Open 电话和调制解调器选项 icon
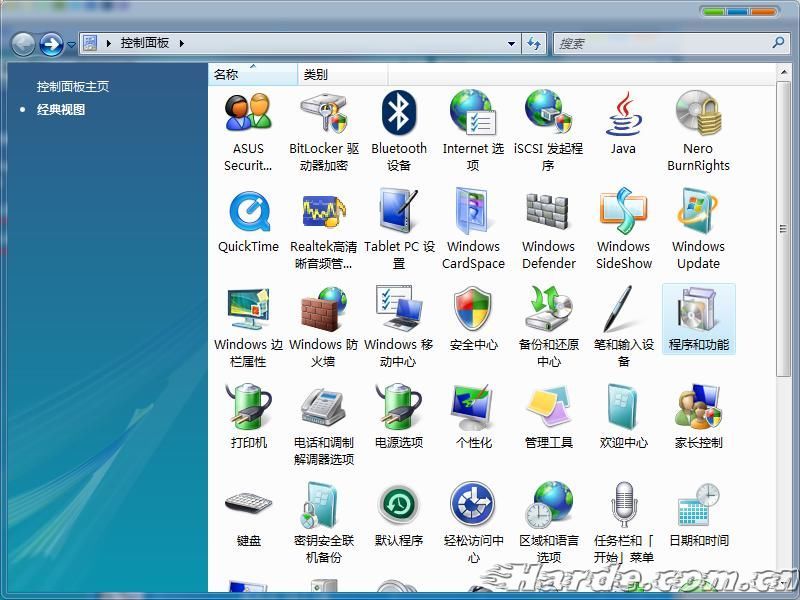 click(x=323, y=426)
